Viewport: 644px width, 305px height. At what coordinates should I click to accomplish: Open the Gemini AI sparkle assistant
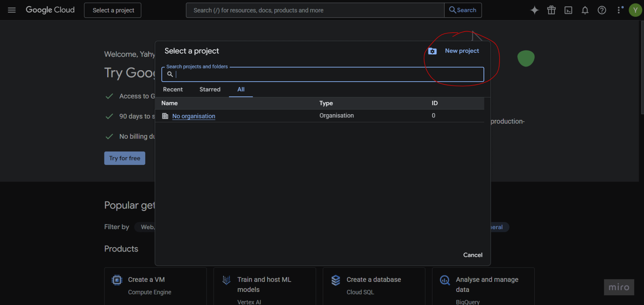tap(534, 10)
